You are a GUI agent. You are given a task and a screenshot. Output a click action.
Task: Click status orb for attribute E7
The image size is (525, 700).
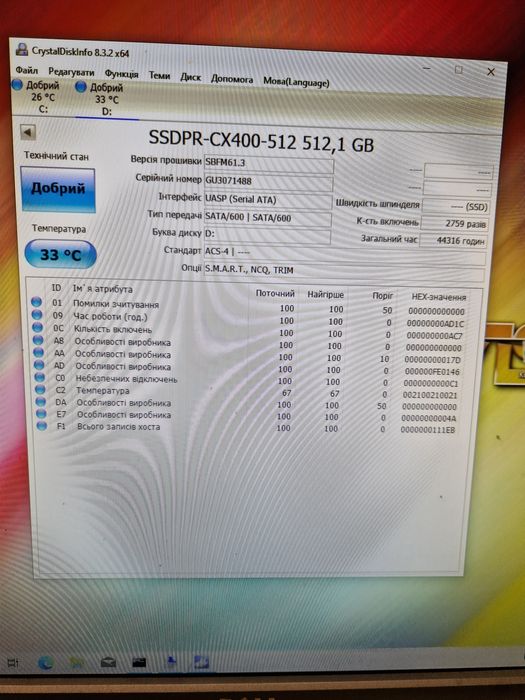(x=41, y=413)
